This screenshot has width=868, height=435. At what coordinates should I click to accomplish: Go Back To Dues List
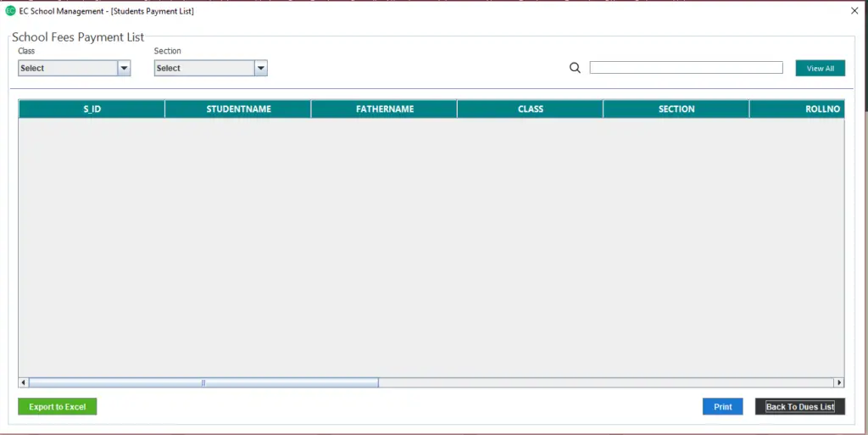pyautogui.click(x=800, y=407)
